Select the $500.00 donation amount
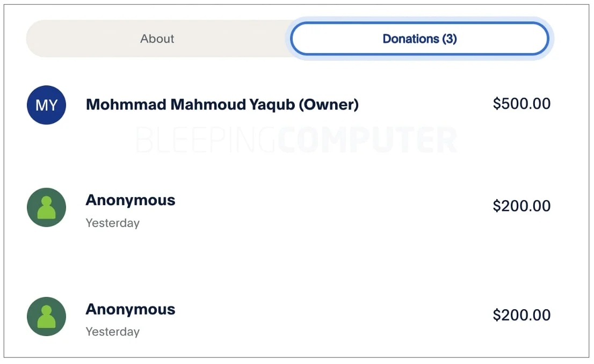Viewport: 594px width, 364px height. tap(521, 104)
